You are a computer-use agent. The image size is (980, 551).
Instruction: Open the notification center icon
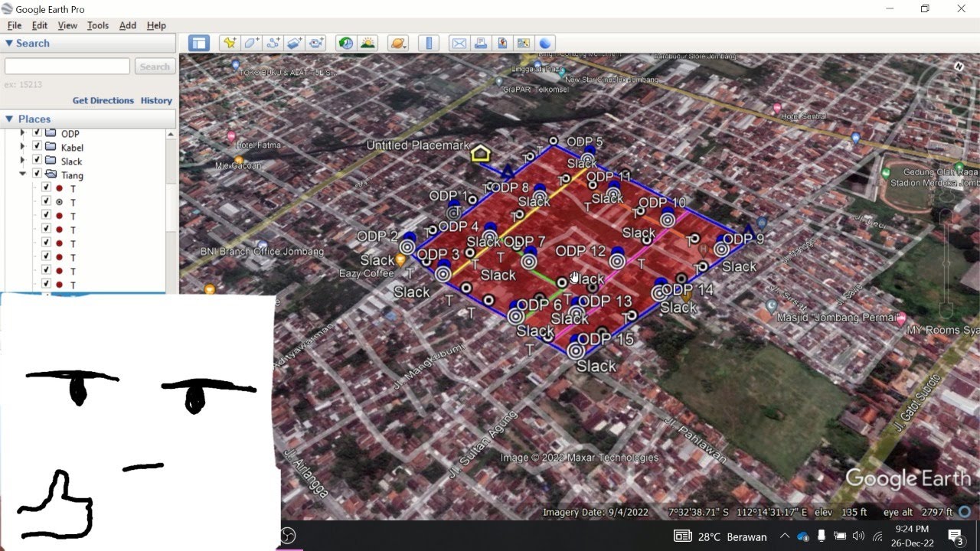(955, 536)
